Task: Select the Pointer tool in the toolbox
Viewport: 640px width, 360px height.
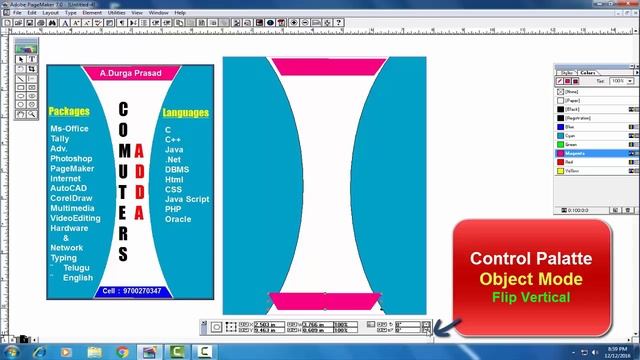Action: pos(21,60)
